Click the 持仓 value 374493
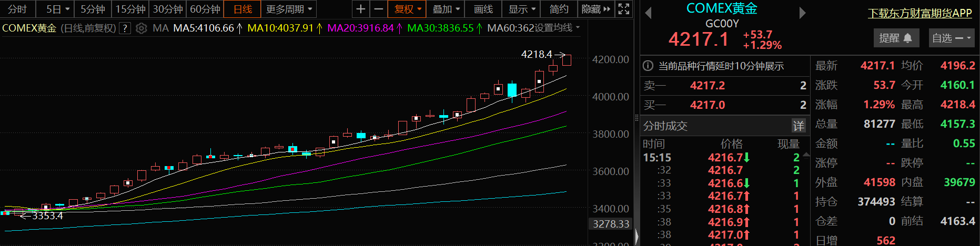980x246 pixels. 876,202
